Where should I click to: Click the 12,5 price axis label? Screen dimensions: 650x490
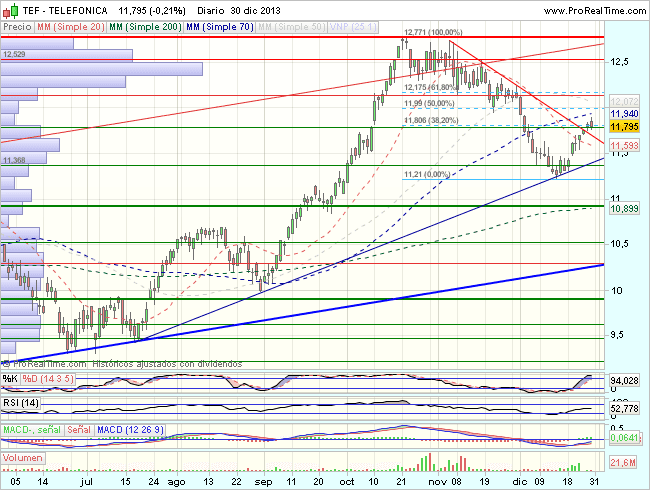(620, 62)
